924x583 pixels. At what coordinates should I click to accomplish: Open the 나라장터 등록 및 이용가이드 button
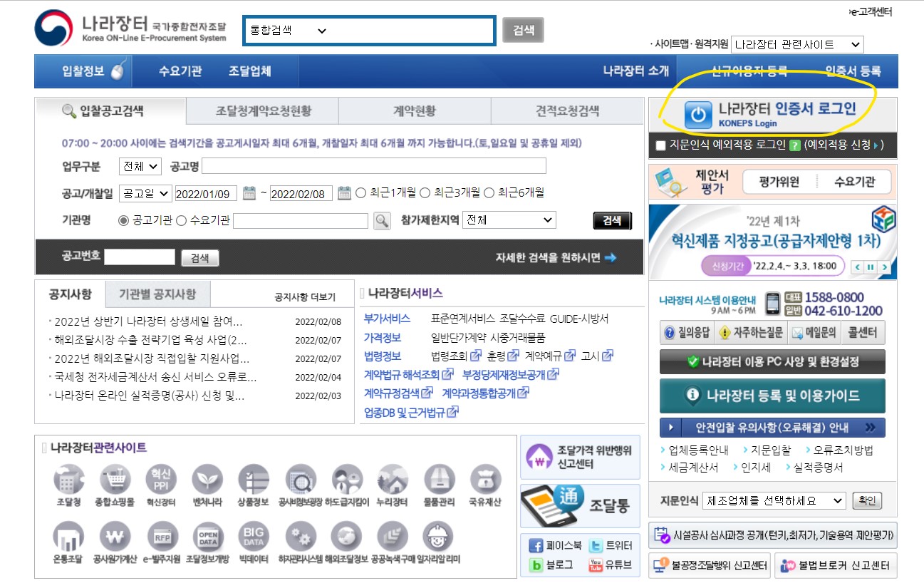click(772, 396)
